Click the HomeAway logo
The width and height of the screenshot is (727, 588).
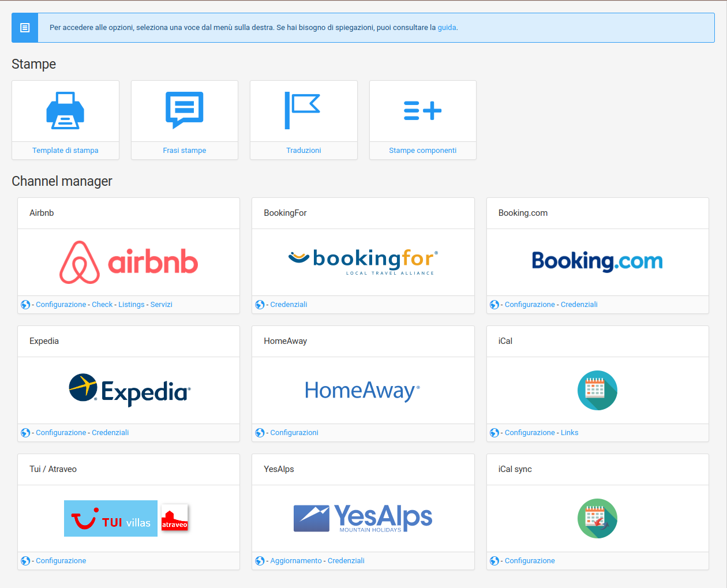[x=362, y=391]
